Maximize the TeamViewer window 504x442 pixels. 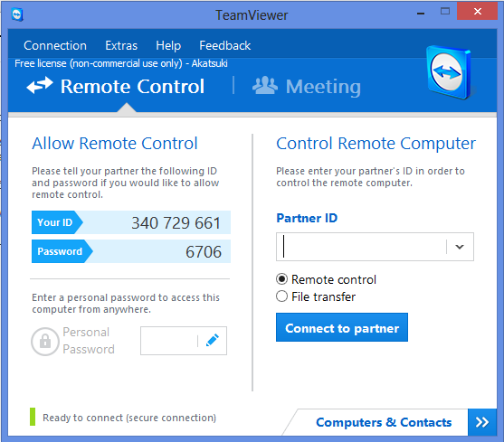tap(445, 12)
